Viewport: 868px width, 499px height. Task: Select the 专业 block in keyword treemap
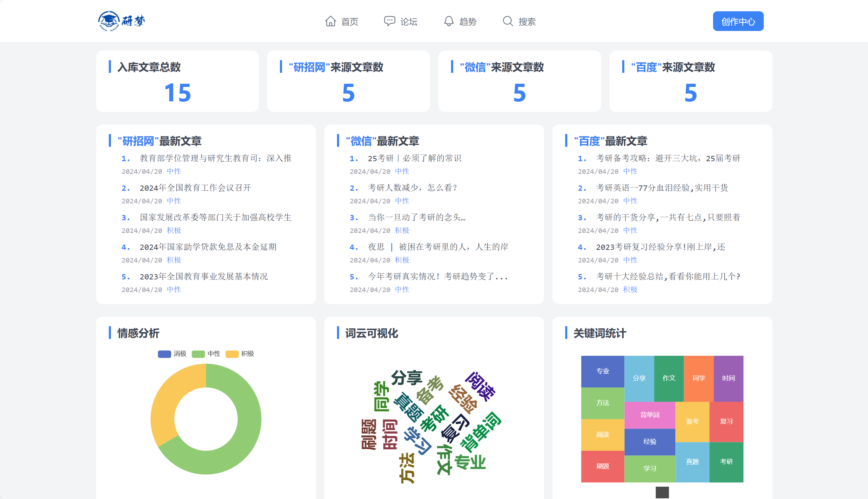pyautogui.click(x=602, y=371)
